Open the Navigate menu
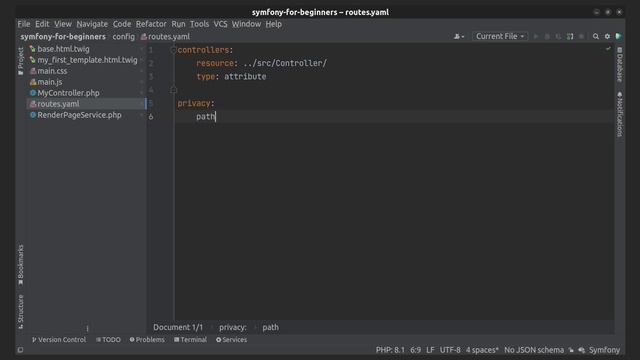This screenshot has width=640, height=360. click(92, 24)
